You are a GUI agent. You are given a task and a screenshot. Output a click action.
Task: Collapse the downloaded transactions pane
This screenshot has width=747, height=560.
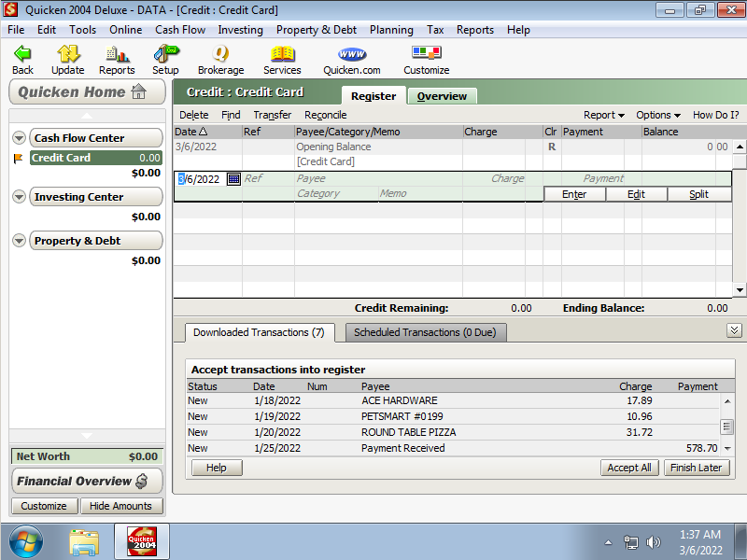coord(734,330)
